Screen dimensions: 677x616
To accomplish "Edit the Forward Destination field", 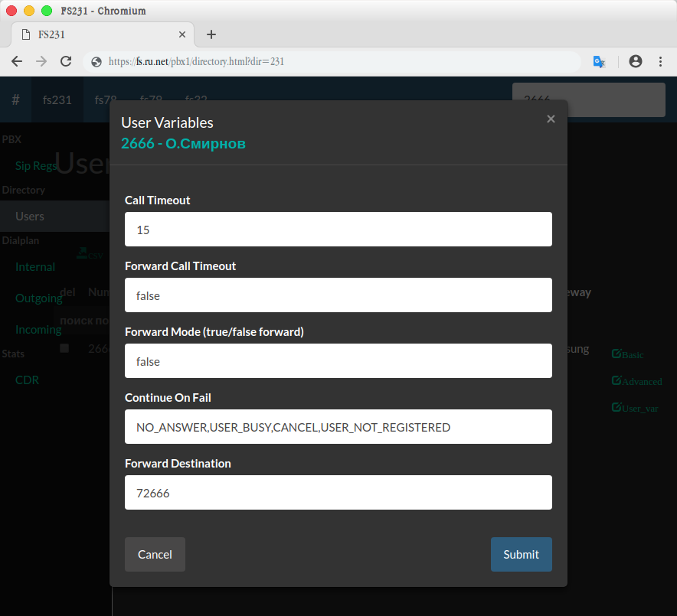I will 338,492.
